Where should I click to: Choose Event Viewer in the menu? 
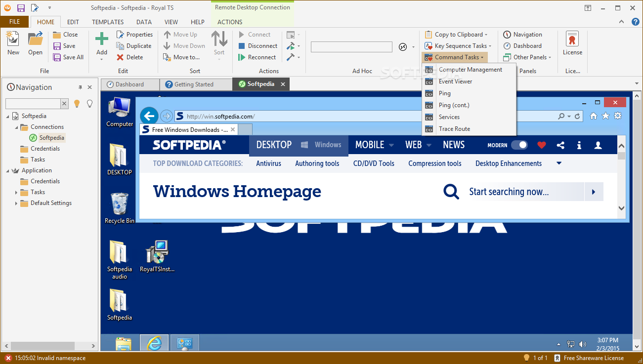point(469,81)
